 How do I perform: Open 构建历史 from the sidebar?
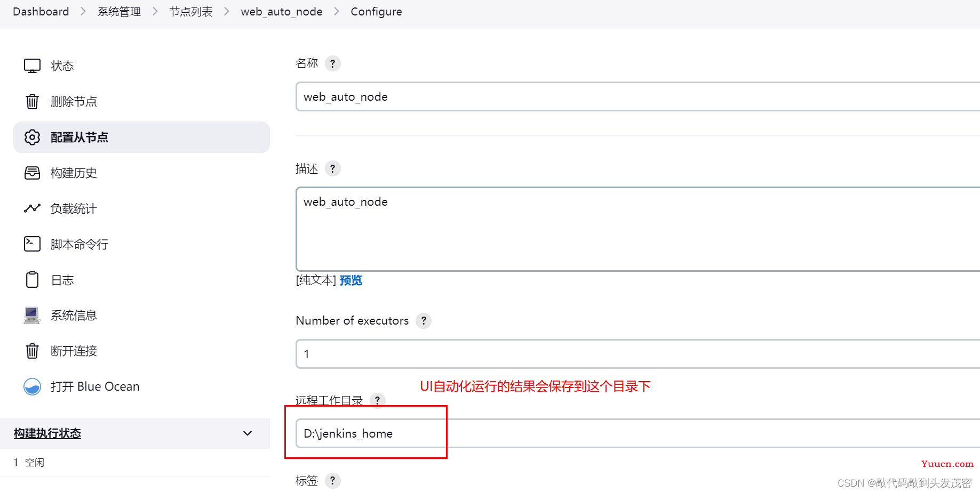[141, 173]
